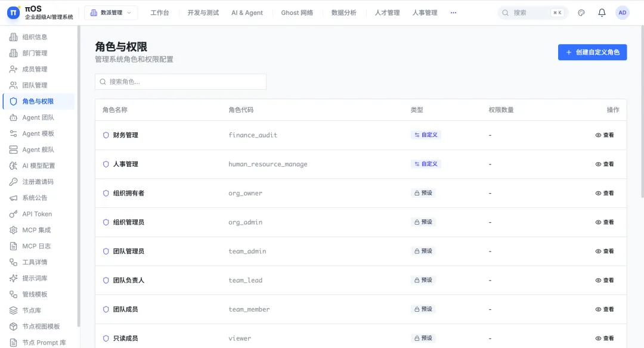Click 节点库 layers icon
Screen dimensions: 644x348
tap(14, 310)
